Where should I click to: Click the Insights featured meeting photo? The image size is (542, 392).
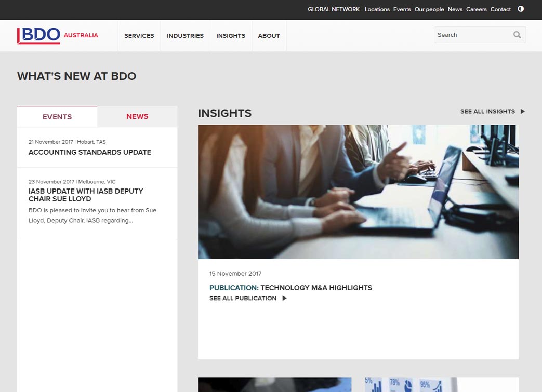pyautogui.click(x=358, y=192)
